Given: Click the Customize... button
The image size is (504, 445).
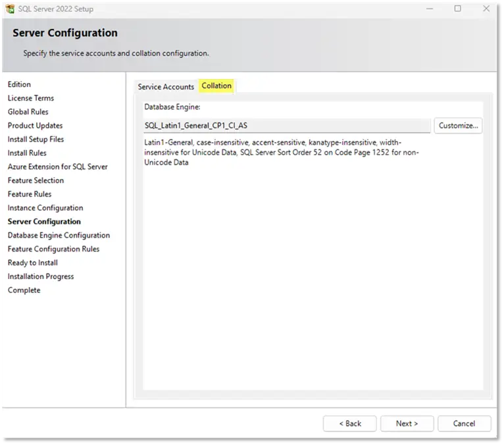Looking at the screenshot, I should (x=458, y=125).
